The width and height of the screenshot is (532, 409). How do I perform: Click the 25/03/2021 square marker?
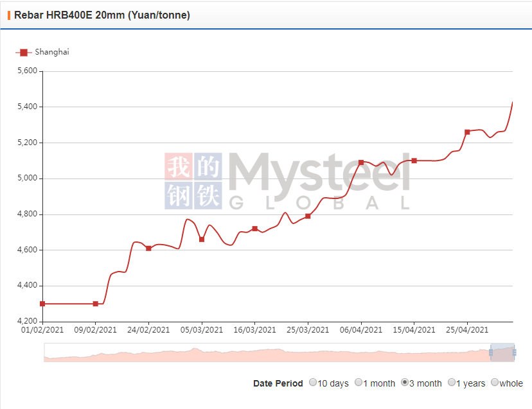point(308,216)
